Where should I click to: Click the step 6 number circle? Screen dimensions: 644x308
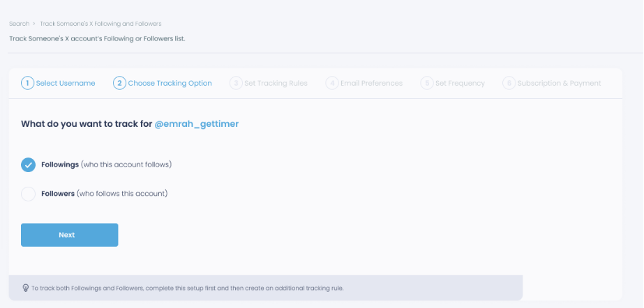click(509, 83)
